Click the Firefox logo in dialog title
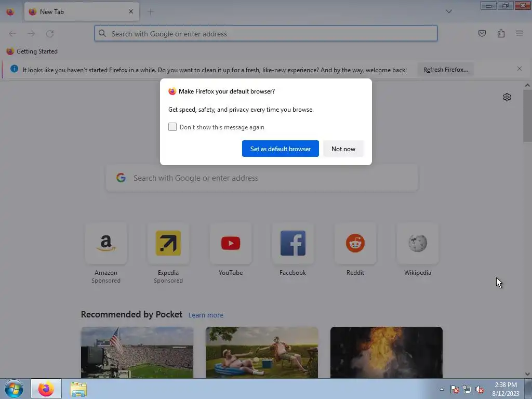Viewport: 532px width, 399px height. tap(172, 91)
